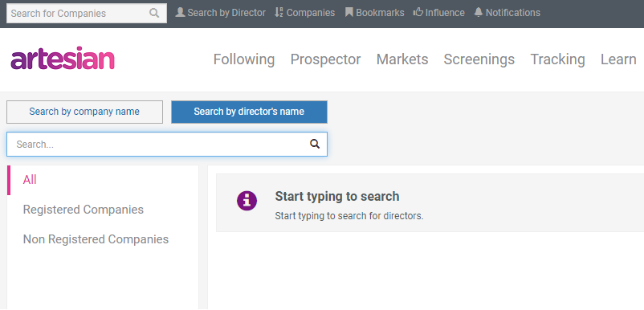Screen dimensions: 644x310
Task: Go to the Following section
Action: click(x=244, y=59)
